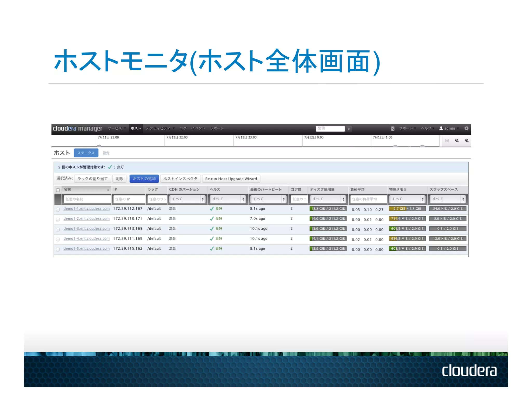Open the demo1-3.ent.cloudera.com host link
The width and height of the screenshot is (532, 411).
coord(87,229)
